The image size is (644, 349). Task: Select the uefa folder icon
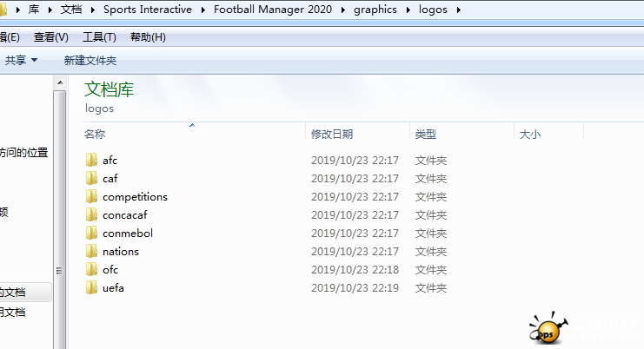coord(91,287)
